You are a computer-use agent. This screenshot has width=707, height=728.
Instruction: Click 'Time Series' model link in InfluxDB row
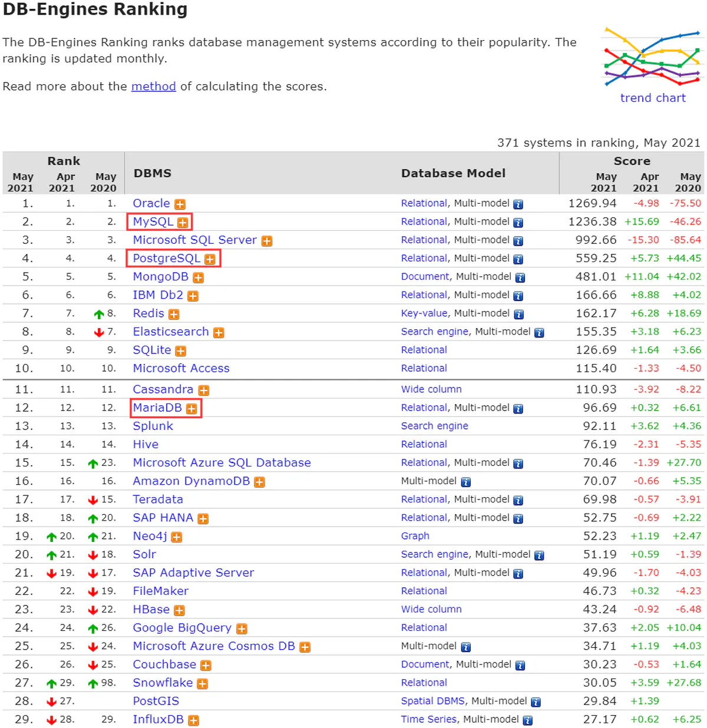(x=429, y=719)
